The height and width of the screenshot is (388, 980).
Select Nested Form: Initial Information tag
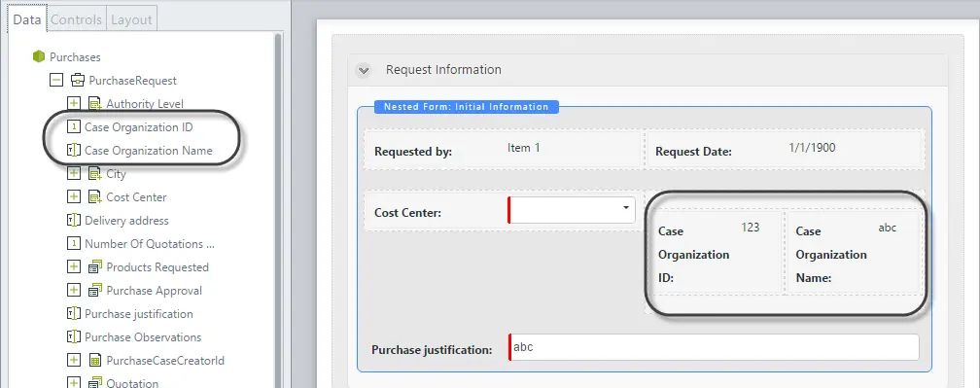(x=467, y=107)
